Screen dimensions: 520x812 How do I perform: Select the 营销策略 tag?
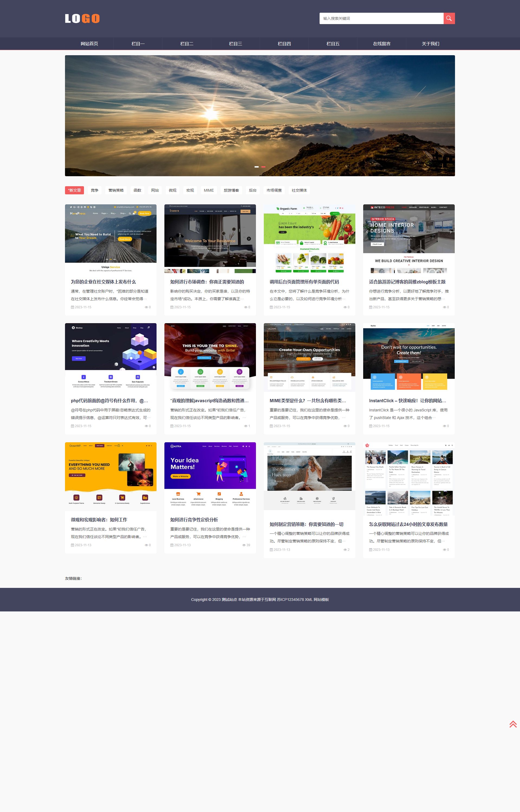pyautogui.click(x=116, y=190)
